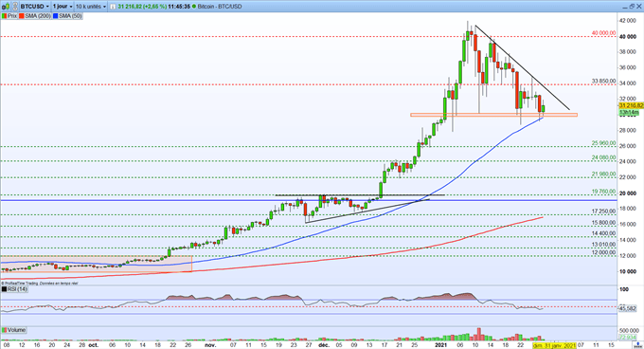
Task: Click the 15 800,00 support level label
Action: pos(604,222)
